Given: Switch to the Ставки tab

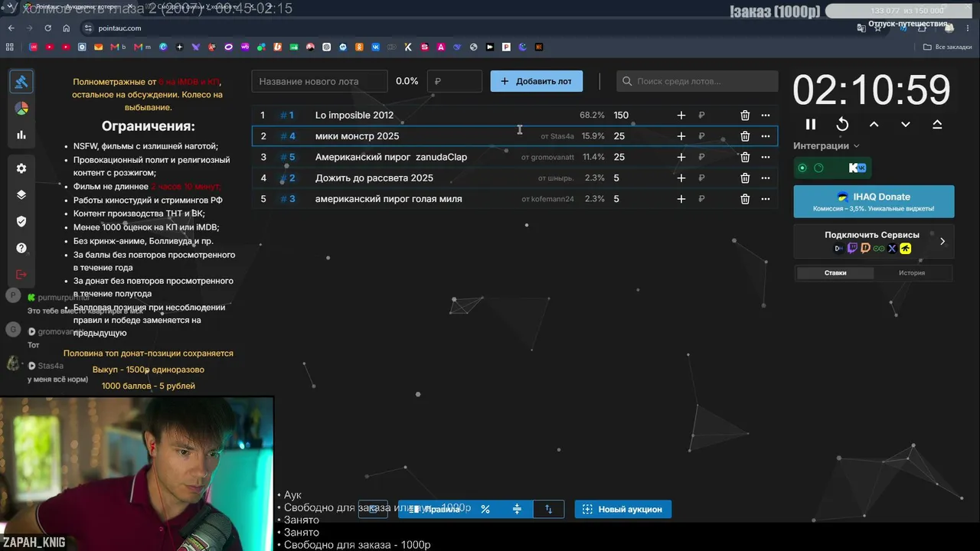Looking at the screenshot, I should coord(835,273).
